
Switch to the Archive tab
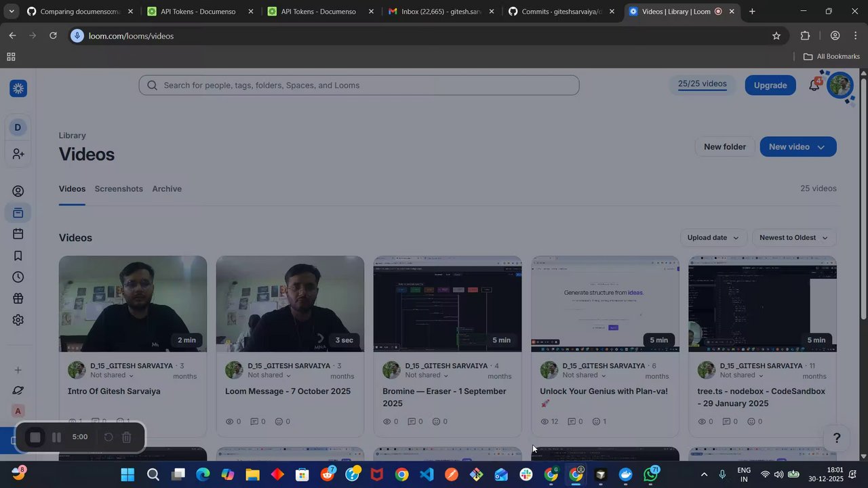pyautogui.click(x=167, y=189)
